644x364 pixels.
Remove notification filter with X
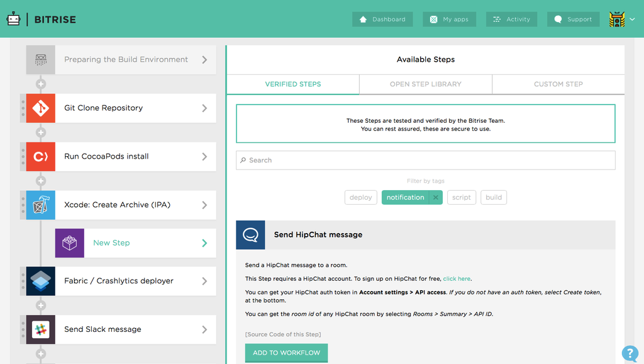[436, 197]
